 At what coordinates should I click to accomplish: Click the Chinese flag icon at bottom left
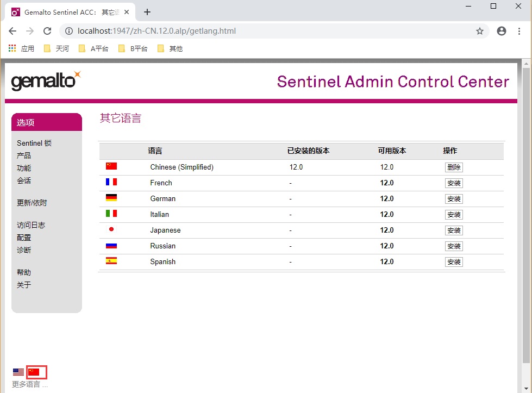click(34, 372)
